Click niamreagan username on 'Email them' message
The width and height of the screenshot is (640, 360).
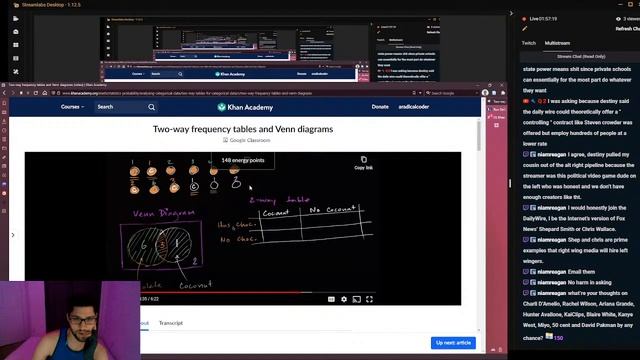point(551,272)
